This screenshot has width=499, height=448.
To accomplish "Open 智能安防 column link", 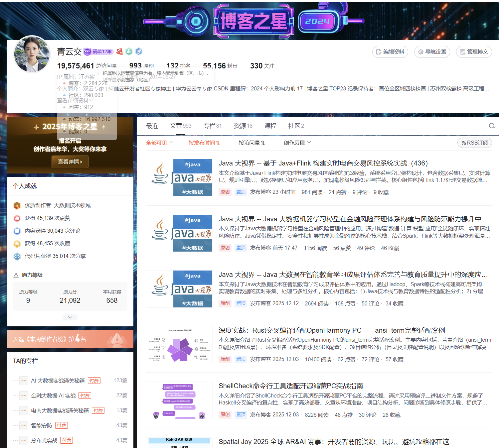I will tap(42, 425).
